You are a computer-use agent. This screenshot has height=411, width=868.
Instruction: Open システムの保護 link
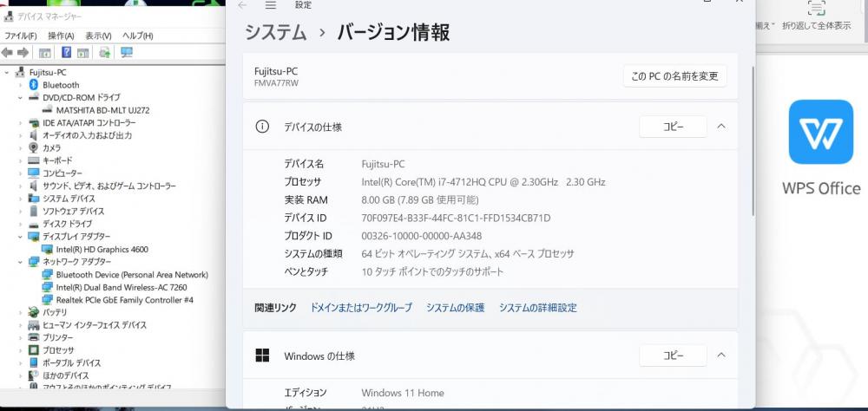455,308
